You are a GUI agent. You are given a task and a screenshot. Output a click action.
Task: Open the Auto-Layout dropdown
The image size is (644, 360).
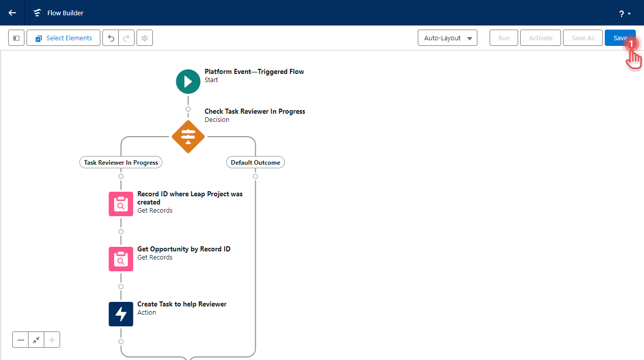click(447, 38)
